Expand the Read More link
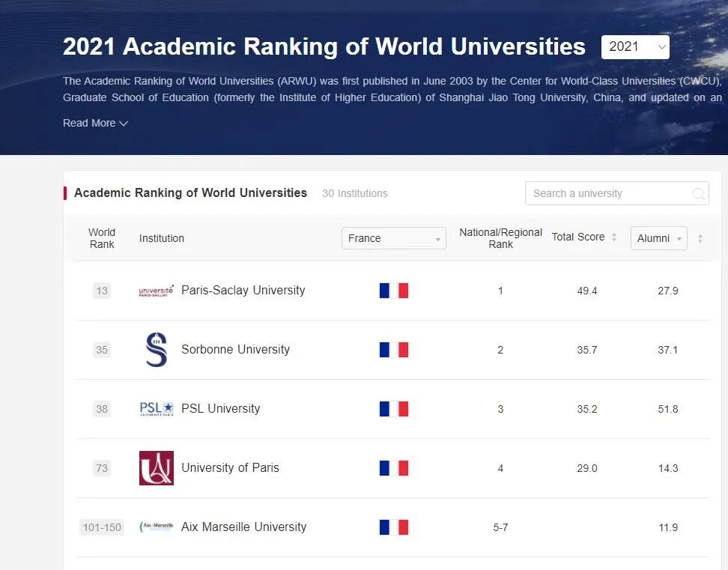 pyautogui.click(x=95, y=123)
